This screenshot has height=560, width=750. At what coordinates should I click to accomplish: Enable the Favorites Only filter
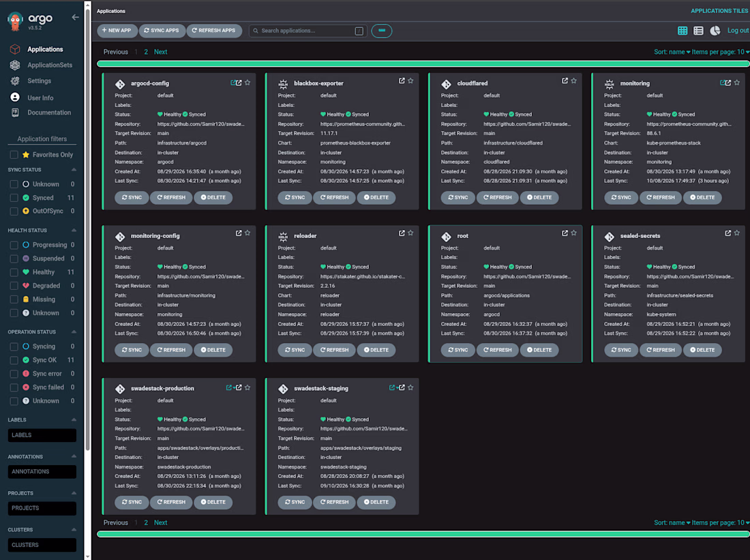tap(14, 155)
